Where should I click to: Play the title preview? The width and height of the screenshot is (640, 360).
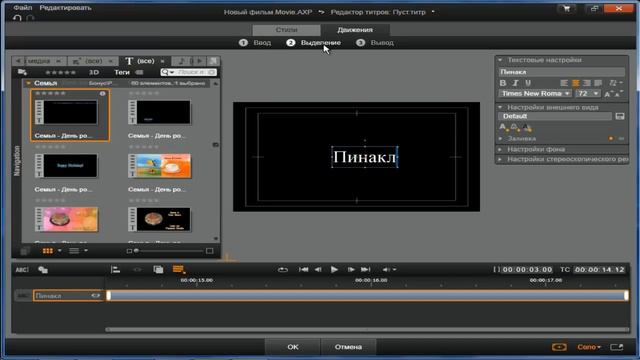pyautogui.click(x=334, y=269)
